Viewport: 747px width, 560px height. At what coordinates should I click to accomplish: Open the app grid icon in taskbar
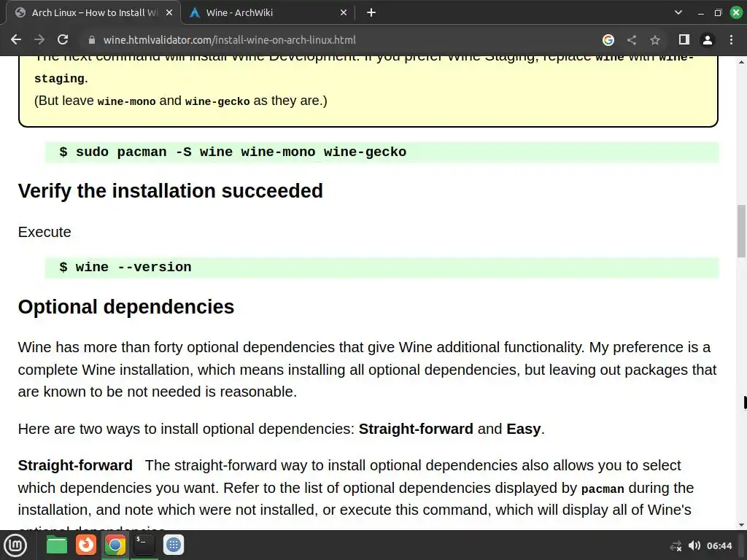[174, 545]
